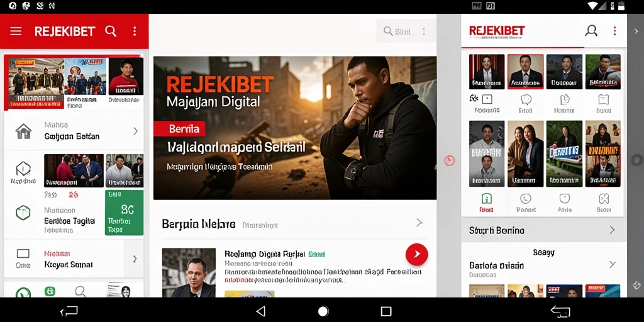Open the red-bordered portrait in right panel top row
This screenshot has width=644, height=322.
pos(525,72)
